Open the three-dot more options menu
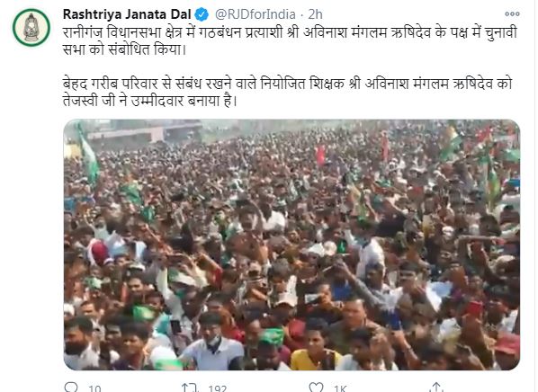The height and width of the screenshot is (392, 538). [512, 13]
